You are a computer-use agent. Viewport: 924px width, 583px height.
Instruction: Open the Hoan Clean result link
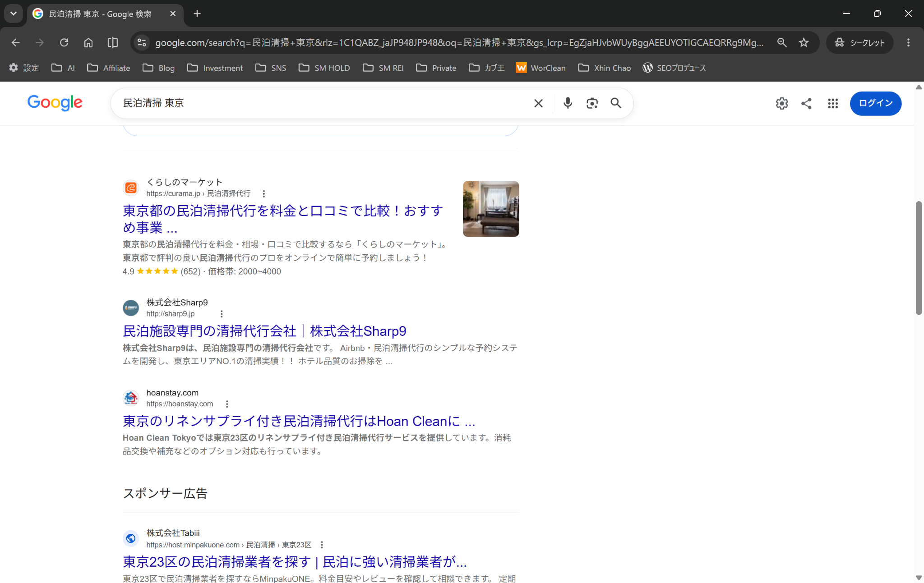click(x=299, y=421)
